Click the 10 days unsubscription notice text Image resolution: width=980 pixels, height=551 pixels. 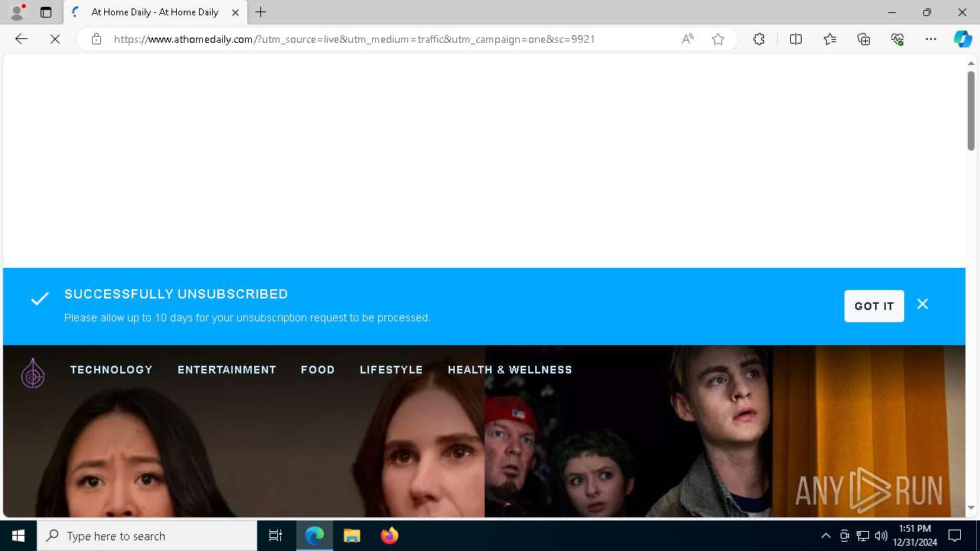[x=247, y=318]
